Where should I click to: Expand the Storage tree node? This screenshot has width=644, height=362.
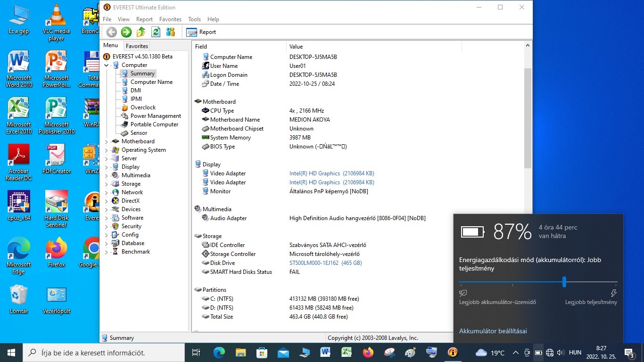click(x=107, y=184)
